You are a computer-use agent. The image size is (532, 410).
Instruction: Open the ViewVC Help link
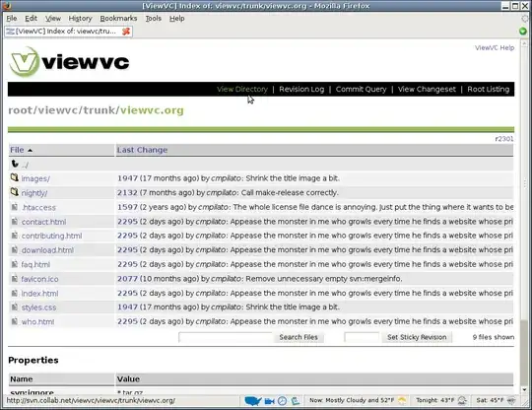[x=495, y=48]
